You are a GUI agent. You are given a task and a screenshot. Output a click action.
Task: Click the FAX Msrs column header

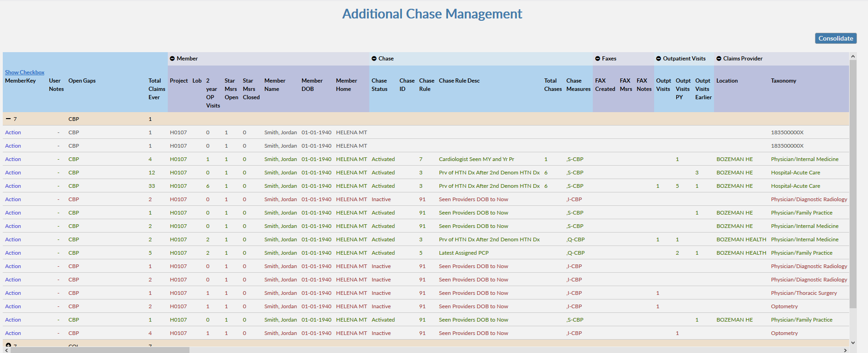click(x=626, y=85)
